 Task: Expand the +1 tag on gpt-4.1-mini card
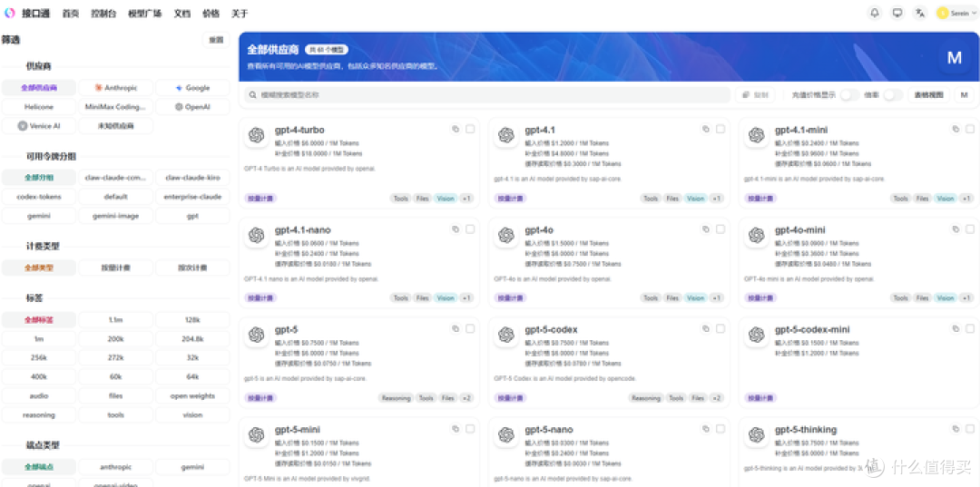[x=966, y=199]
